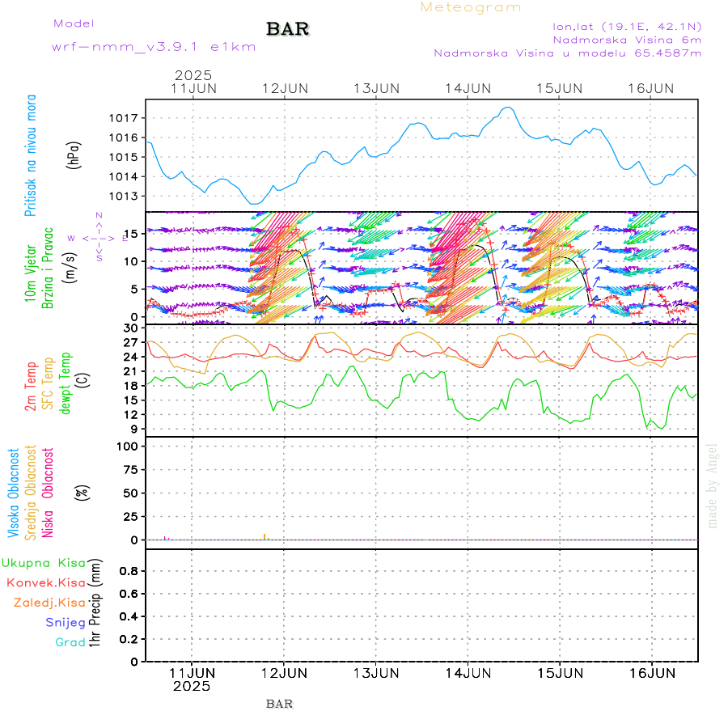Click the bold "BAR" heading above the charts
728x728 pixels.
pyautogui.click(x=288, y=29)
